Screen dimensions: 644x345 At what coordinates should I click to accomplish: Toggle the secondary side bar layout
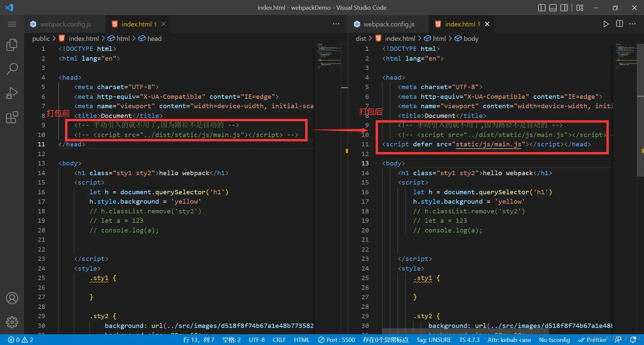click(564, 8)
